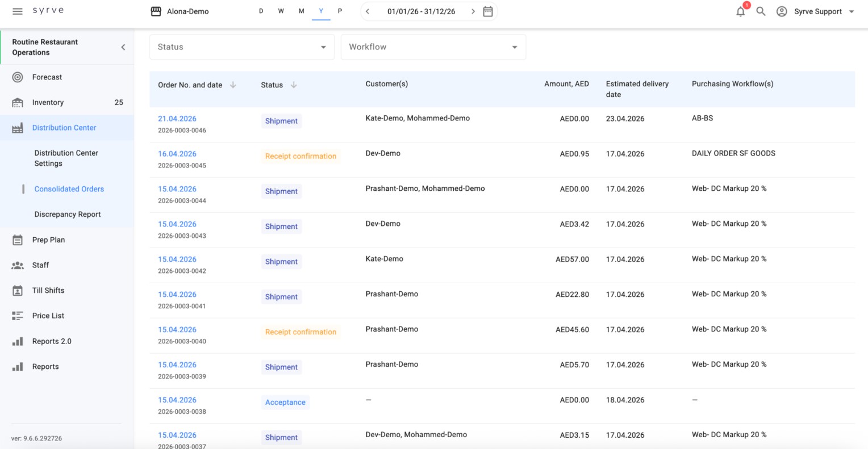Open order 16.04.2026 link
The height and width of the screenshot is (449, 868).
click(177, 154)
